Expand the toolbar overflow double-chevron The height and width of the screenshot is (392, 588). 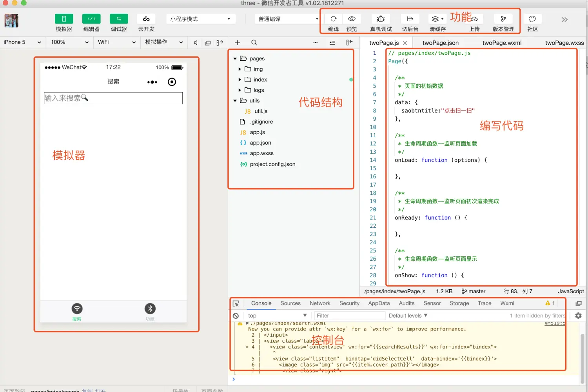tap(564, 19)
